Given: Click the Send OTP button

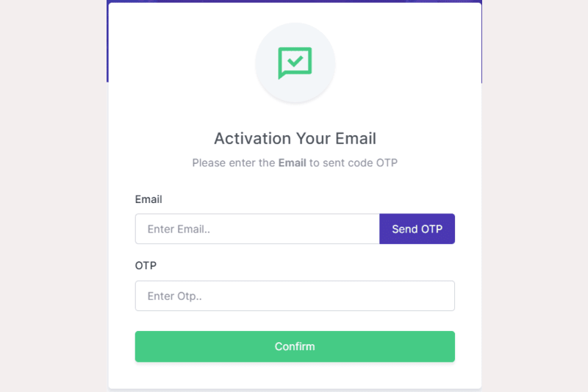Looking at the screenshot, I should pyautogui.click(x=417, y=229).
